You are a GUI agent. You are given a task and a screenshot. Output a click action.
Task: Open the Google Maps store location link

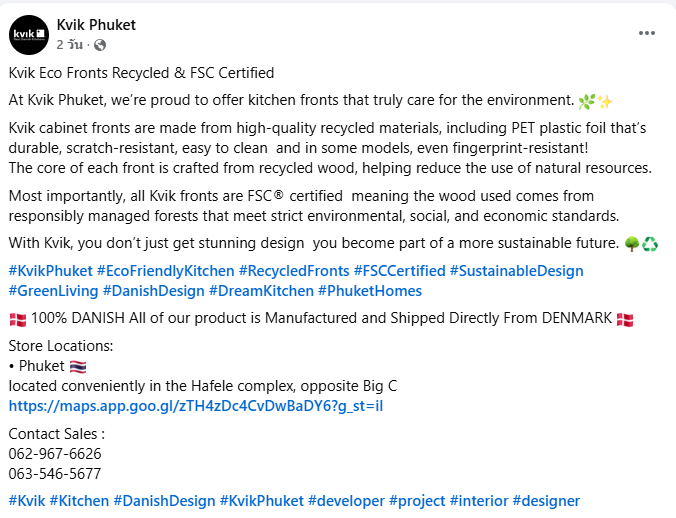tap(196, 406)
